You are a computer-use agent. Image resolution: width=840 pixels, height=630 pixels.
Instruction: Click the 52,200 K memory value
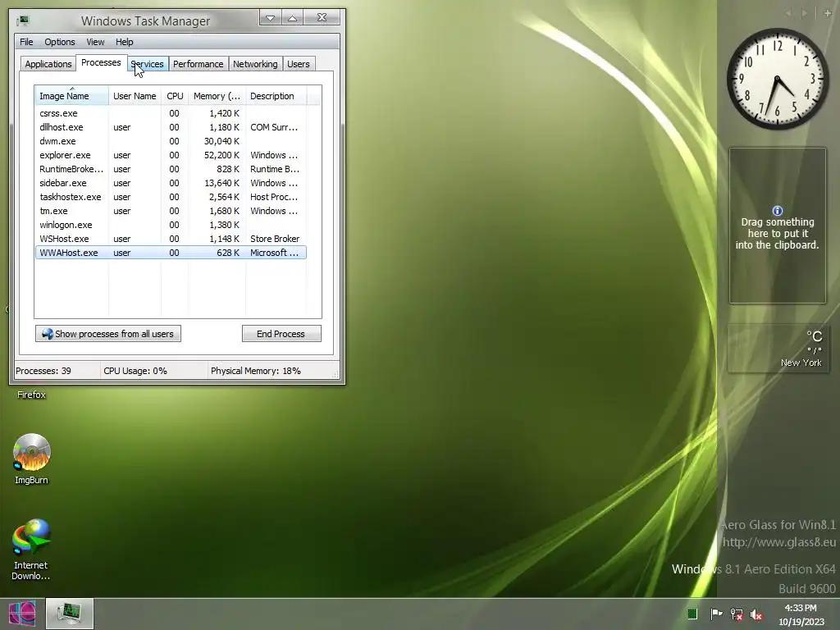pos(221,155)
